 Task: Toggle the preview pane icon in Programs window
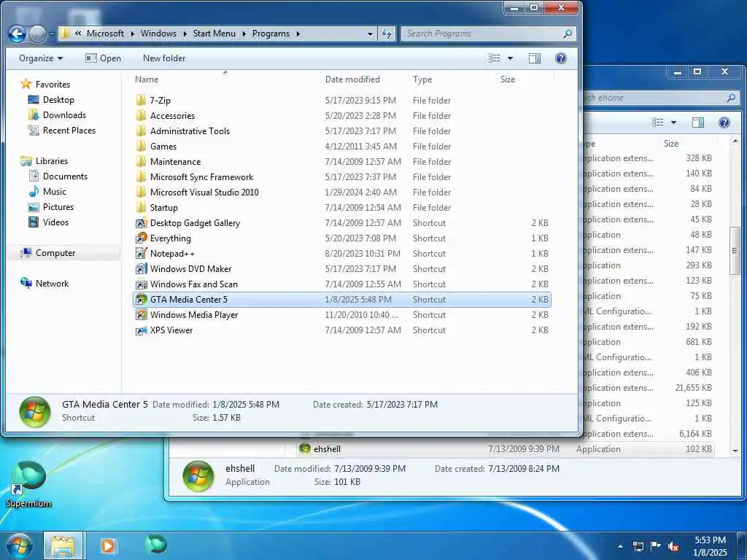535,58
